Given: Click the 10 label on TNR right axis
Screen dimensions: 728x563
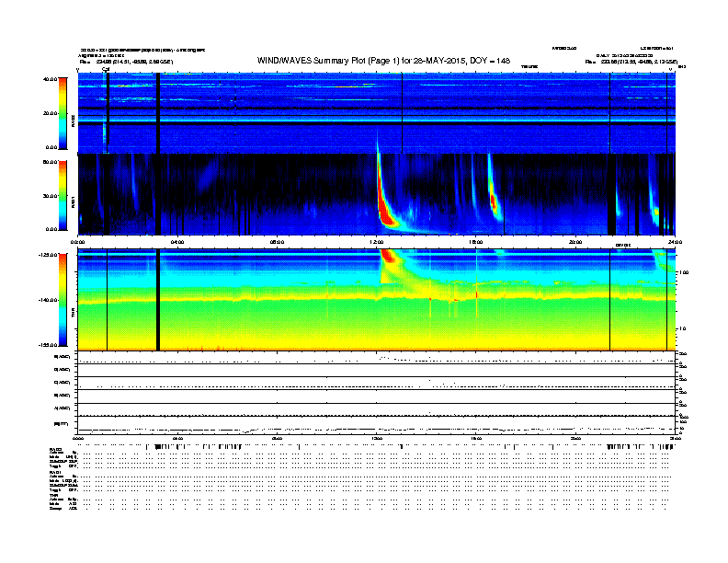Looking at the screenshot, I should pos(682,328).
